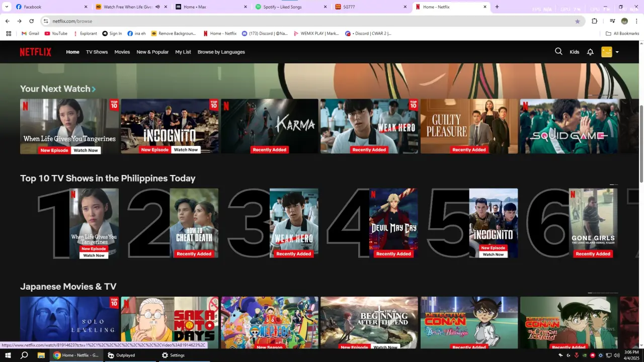
Task: Open the Chrome extensions puzzle icon
Action: 594,21
